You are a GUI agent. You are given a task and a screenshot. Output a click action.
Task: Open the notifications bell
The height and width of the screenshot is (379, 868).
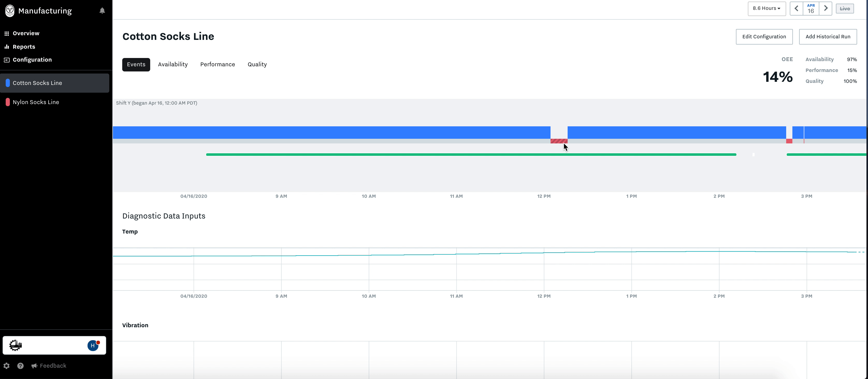(x=102, y=11)
